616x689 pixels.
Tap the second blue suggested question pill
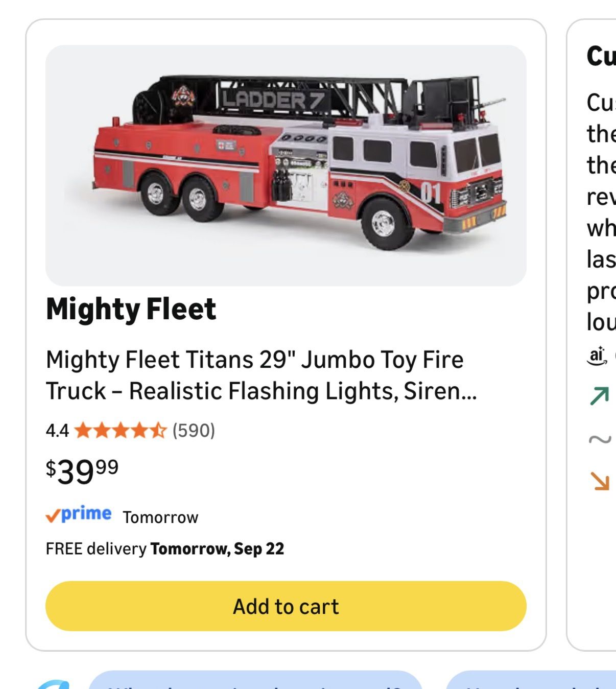click(531, 680)
